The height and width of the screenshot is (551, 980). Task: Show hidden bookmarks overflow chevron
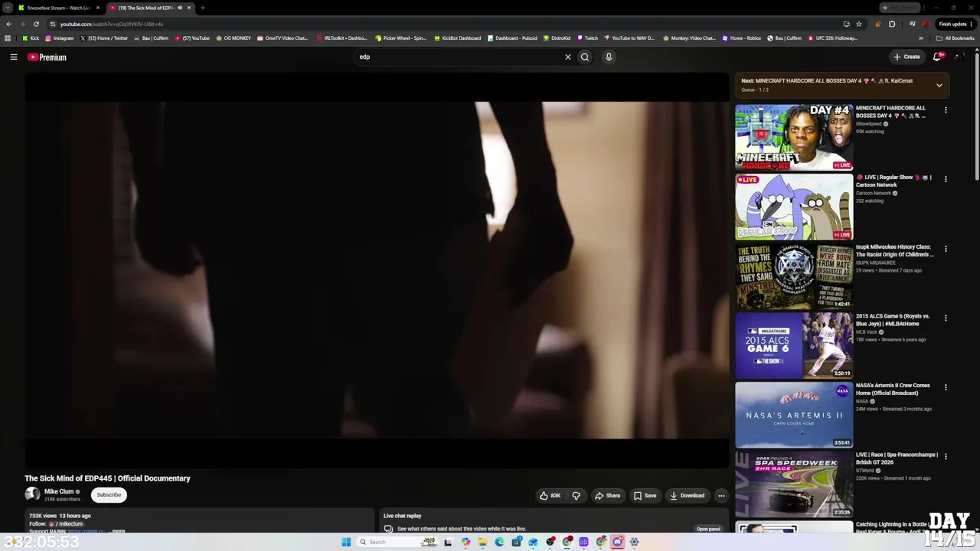pyautogui.click(x=922, y=38)
